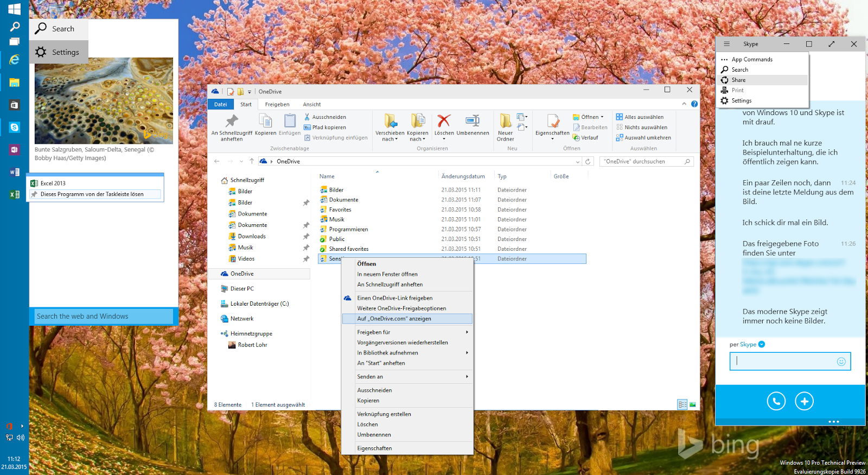This screenshot has width=868, height=475.
Task: Expand the Verschieben nach dropdown
Action: click(x=390, y=140)
